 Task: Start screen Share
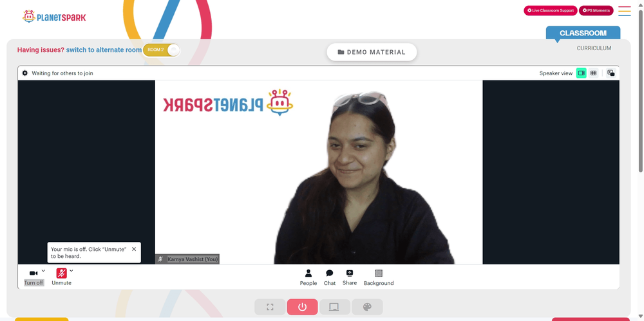tap(350, 277)
